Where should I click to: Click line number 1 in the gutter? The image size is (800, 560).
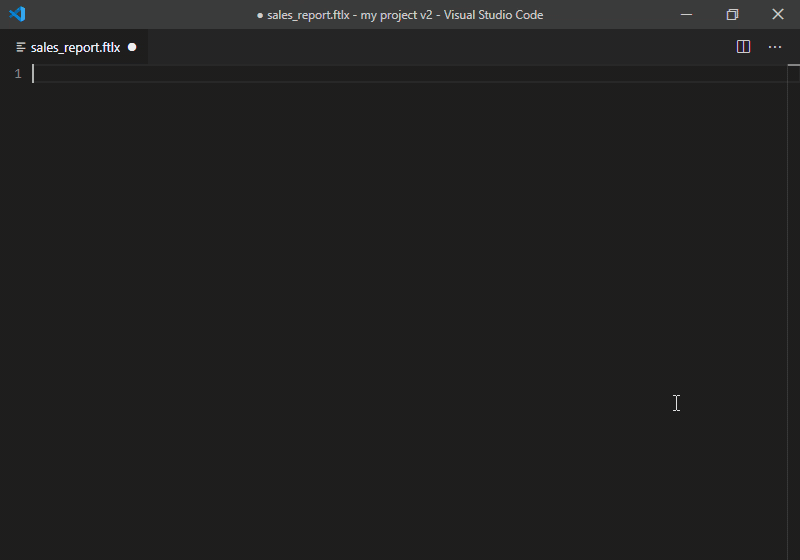click(x=18, y=74)
